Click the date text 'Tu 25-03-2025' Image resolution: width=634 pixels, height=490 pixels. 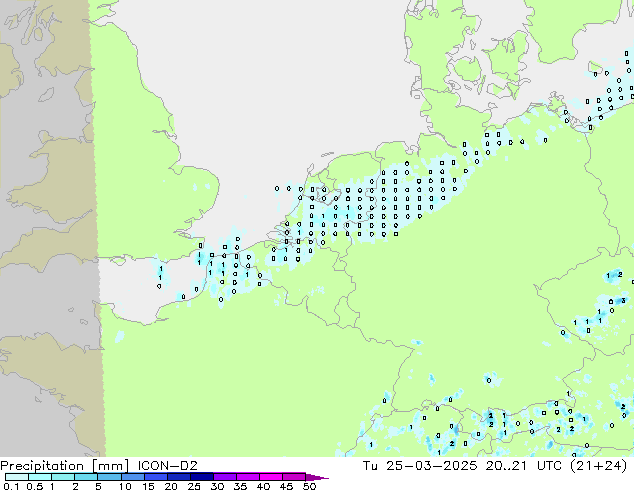point(420,466)
